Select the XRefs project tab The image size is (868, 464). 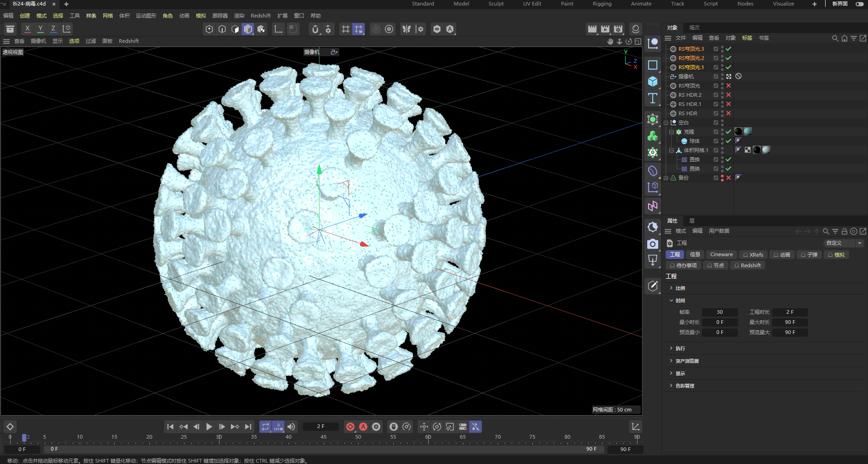click(x=753, y=255)
